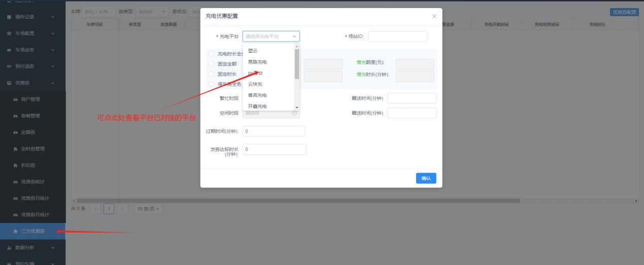This screenshot has width=644, height=265.
Task: Click the 车场业务 sidebar icon
Action: point(9,50)
